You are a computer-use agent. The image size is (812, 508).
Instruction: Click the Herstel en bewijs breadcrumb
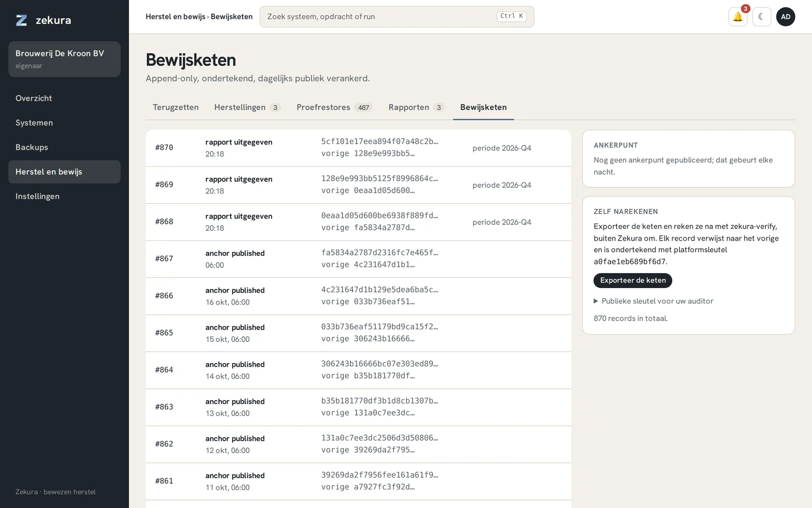coord(175,17)
